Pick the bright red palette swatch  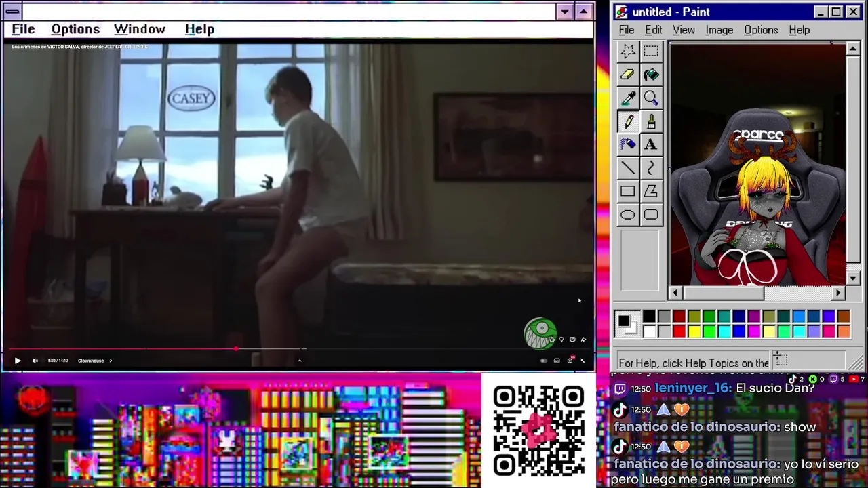(679, 331)
